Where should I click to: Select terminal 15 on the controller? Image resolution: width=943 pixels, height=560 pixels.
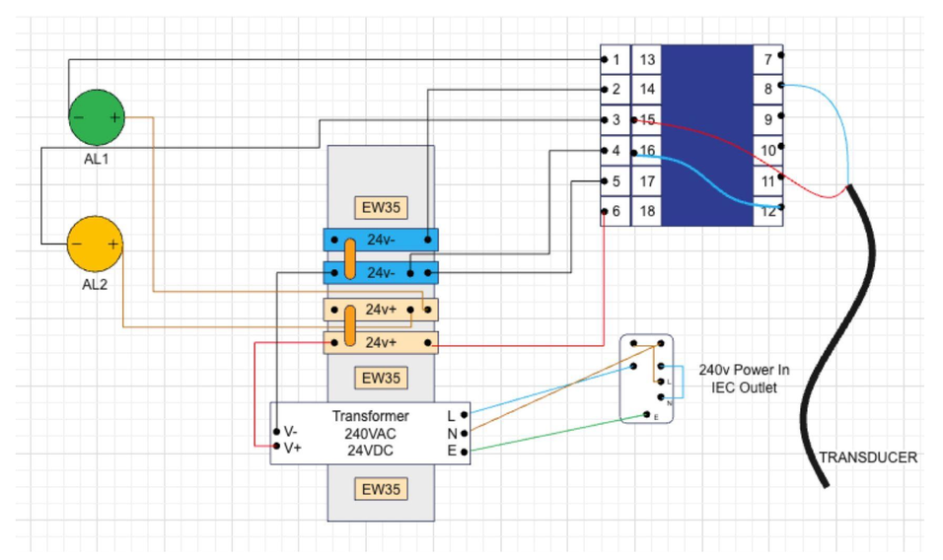click(x=647, y=120)
